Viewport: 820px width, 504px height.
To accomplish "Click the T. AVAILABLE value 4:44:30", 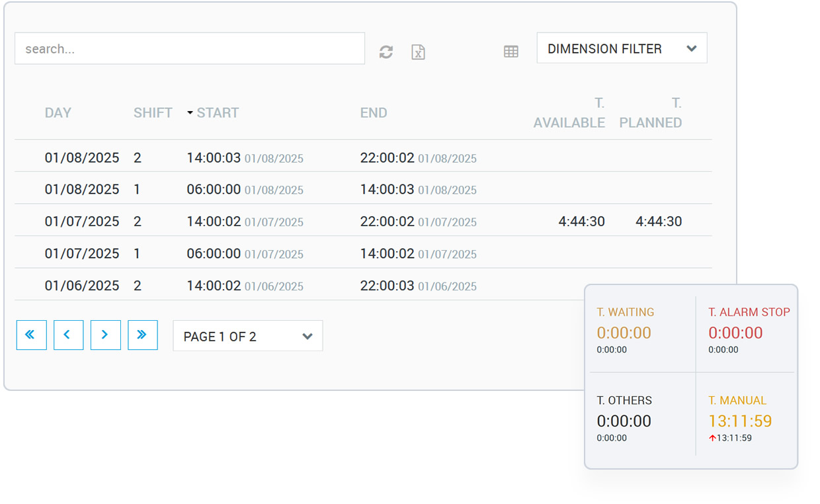I will pos(582,222).
